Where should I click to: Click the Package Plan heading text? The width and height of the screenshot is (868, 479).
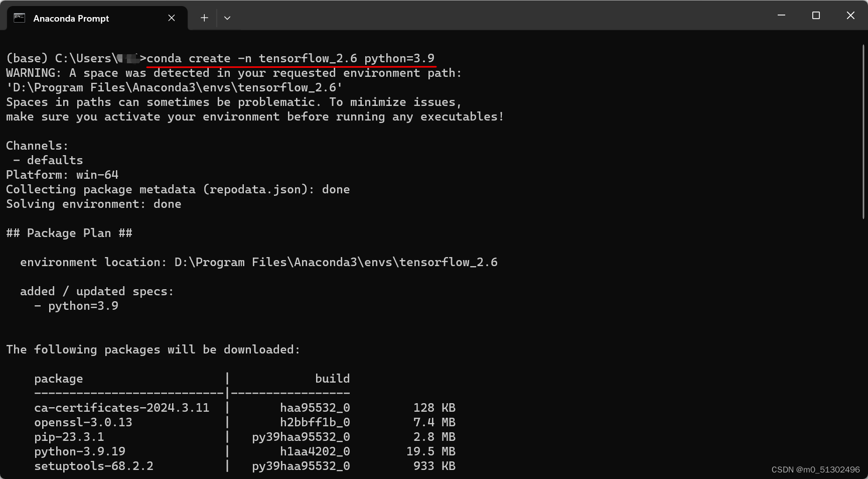point(69,232)
